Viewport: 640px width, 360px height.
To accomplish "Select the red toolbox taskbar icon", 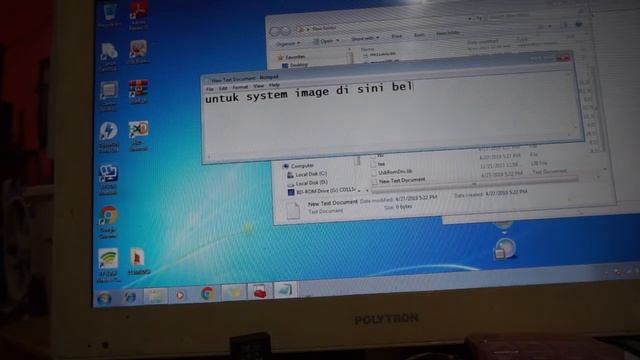I will (260, 291).
